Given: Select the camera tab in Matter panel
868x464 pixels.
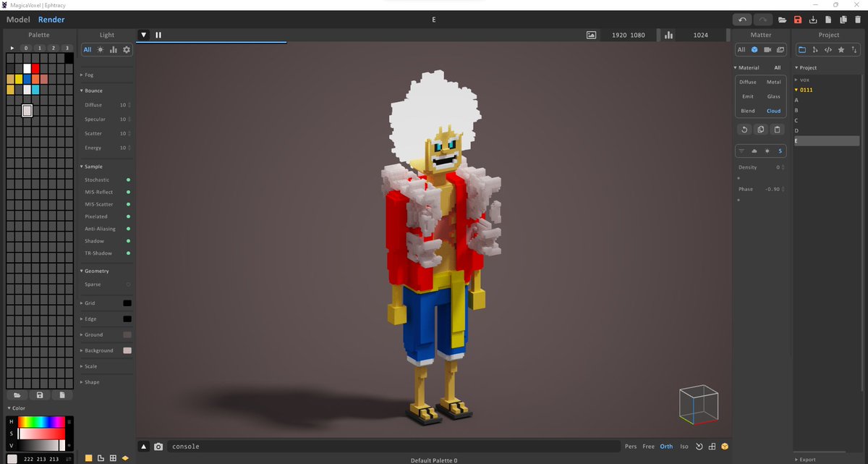Looking at the screenshot, I should 767,50.
